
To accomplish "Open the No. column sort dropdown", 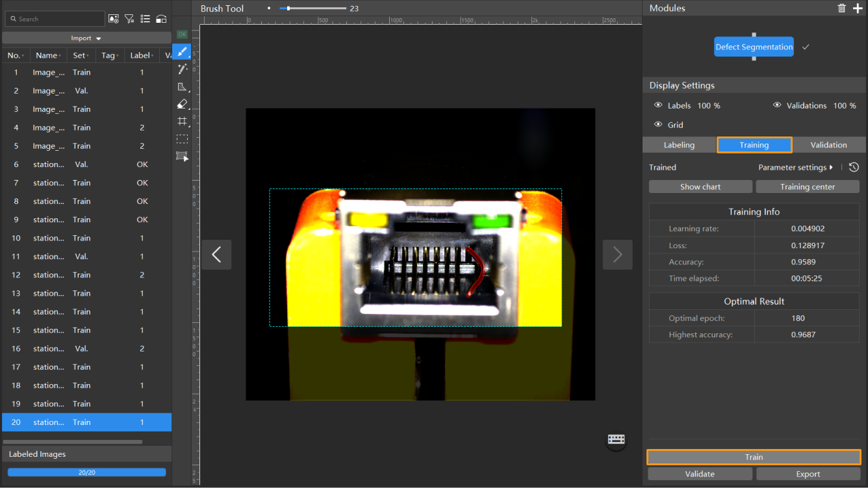I will coord(23,56).
